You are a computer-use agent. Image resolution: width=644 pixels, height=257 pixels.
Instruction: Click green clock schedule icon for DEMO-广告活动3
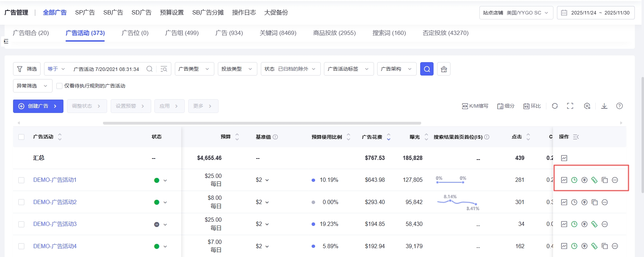(574, 224)
